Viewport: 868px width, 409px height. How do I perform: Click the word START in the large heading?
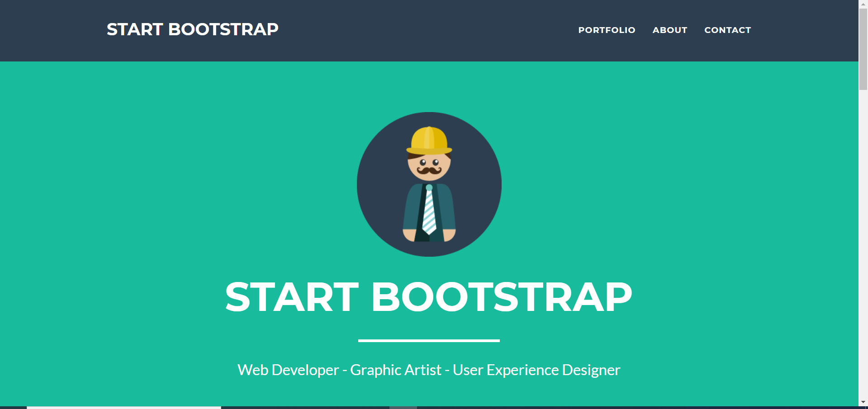[x=292, y=297]
